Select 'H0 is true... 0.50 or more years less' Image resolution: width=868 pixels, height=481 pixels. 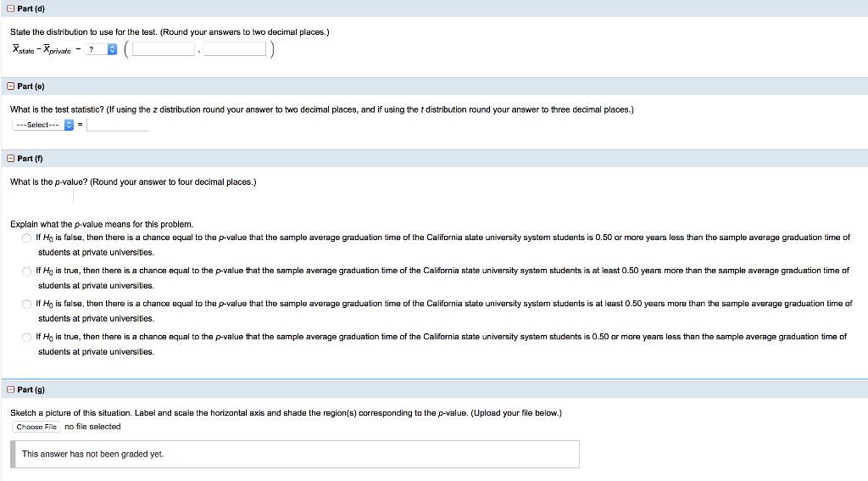[x=26, y=338]
